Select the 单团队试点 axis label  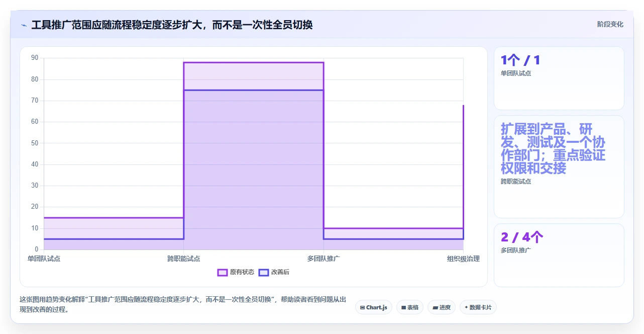pyautogui.click(x=44, y=259)
